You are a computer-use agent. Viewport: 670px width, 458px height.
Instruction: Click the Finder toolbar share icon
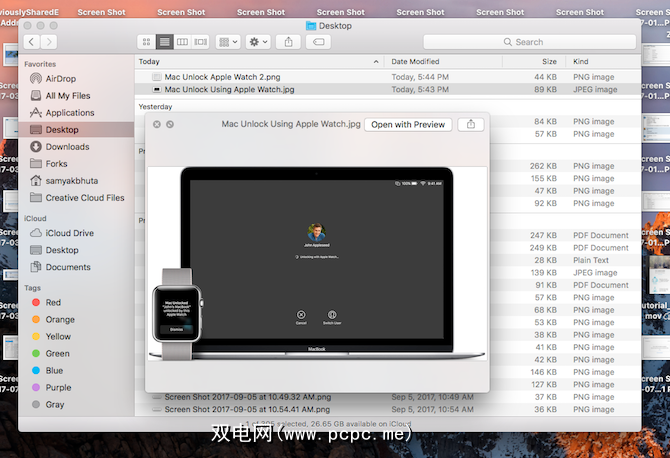[x=290, y=42]
